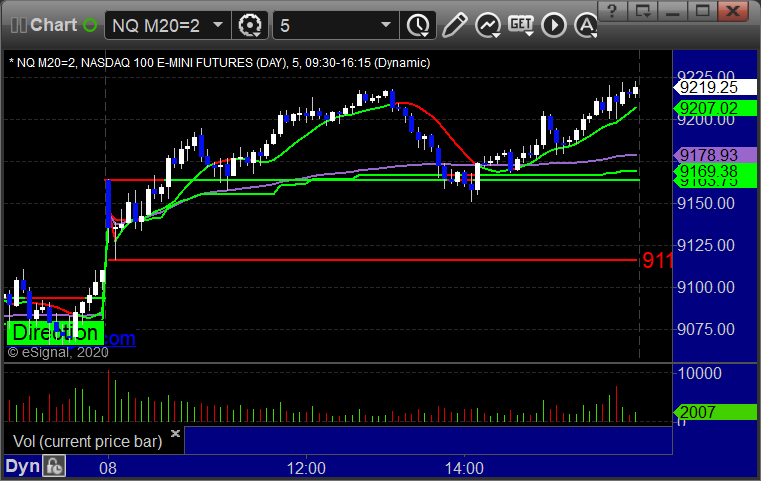Minimize the chart window
The height and width of the screenshot is (481, 761).
672,11
